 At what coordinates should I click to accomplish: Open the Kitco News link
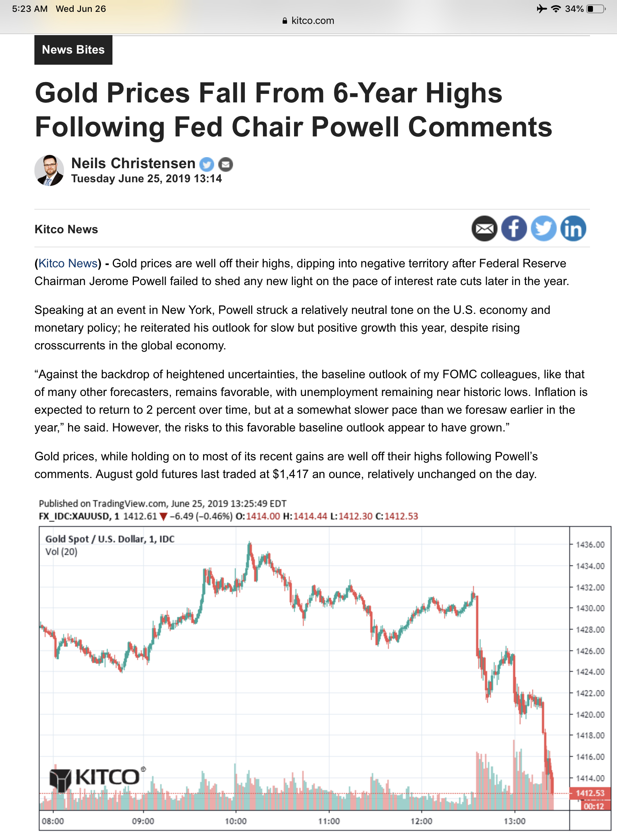[x=68, y=264]
